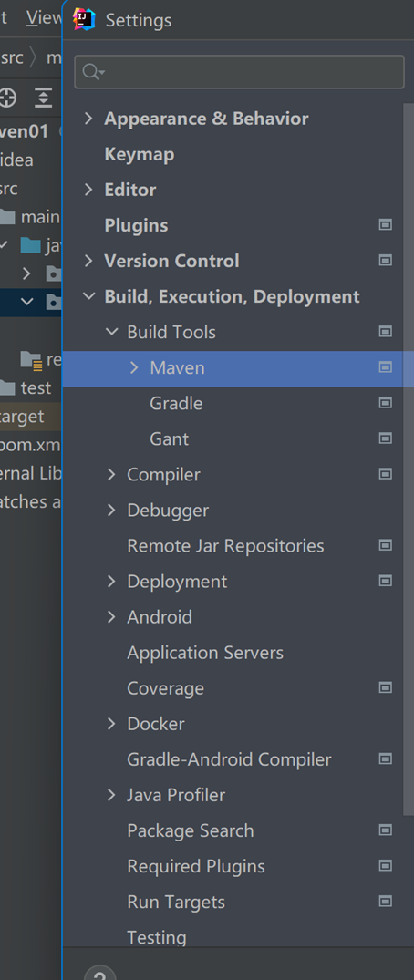Click project-level icon beside Deployment

pos(386,581)
